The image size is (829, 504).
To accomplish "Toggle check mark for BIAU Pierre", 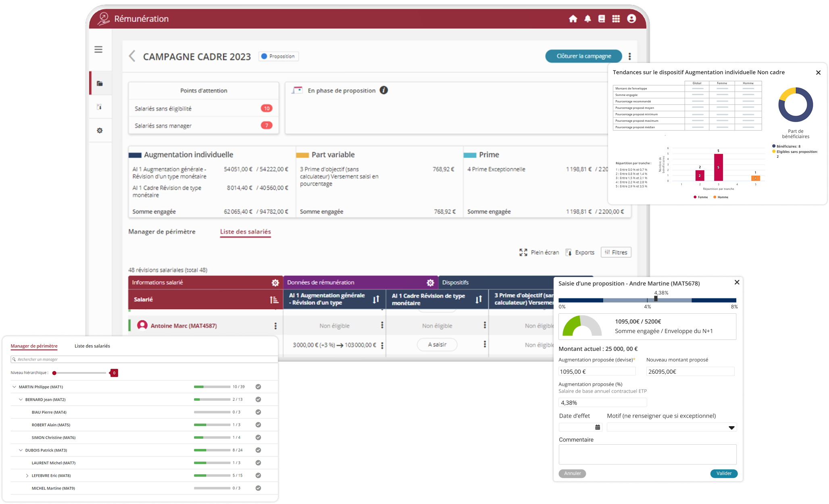I will 258,412.
